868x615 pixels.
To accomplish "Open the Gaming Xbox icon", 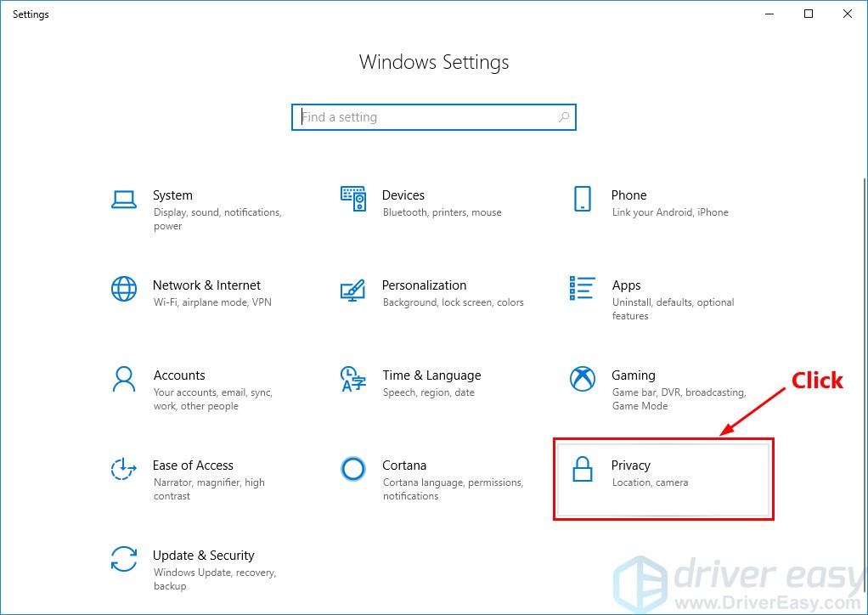I will 582,379.
